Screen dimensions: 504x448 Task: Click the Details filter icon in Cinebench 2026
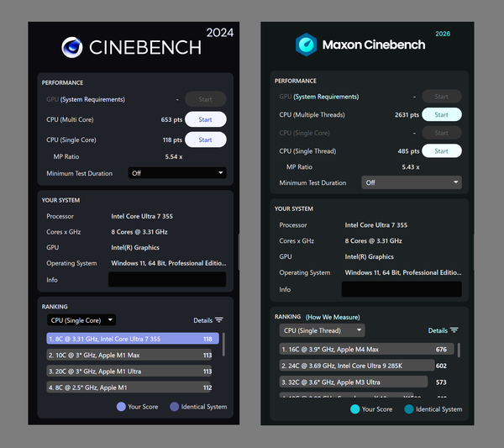(x=454, y=330)
